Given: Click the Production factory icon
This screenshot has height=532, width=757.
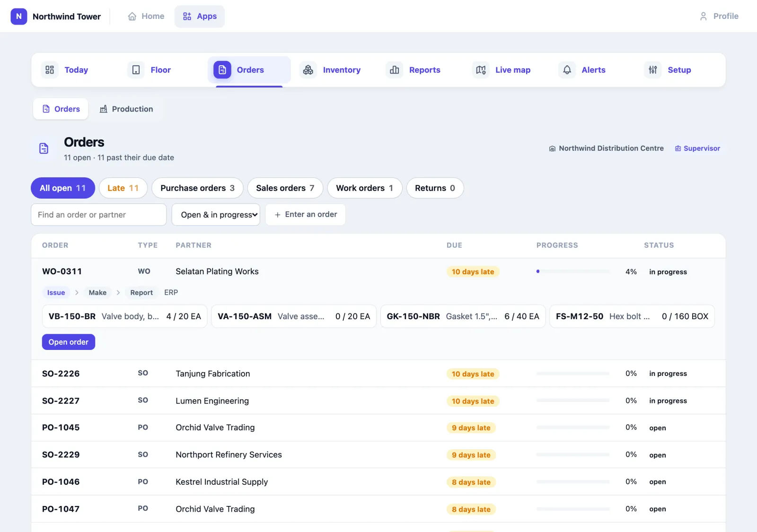Looking at the screenshot, I should (x=104, y=109).
